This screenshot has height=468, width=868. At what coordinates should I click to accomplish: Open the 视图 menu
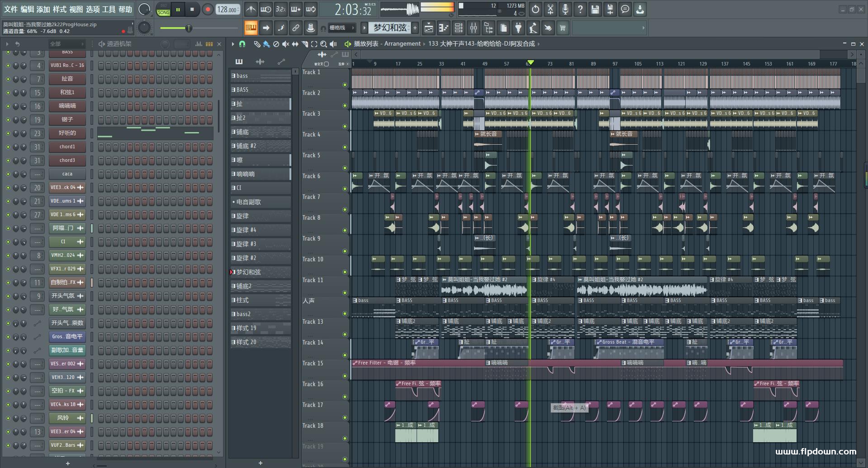76,9
